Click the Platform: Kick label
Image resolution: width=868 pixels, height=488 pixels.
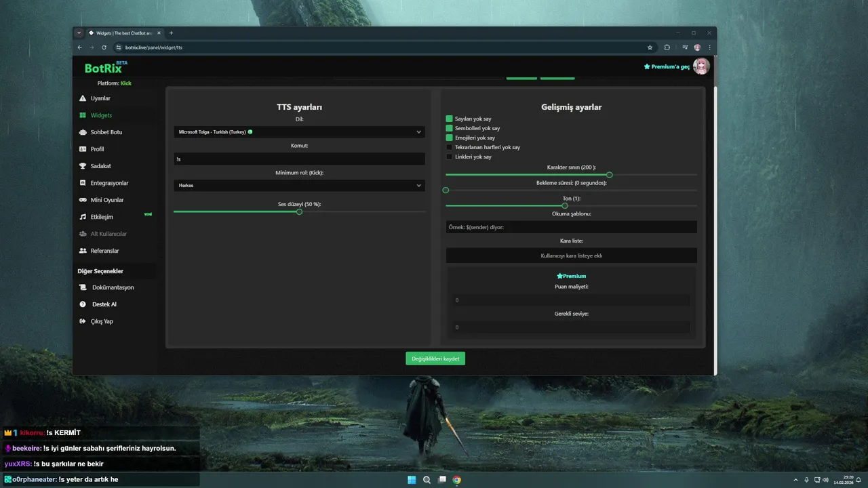115,83
